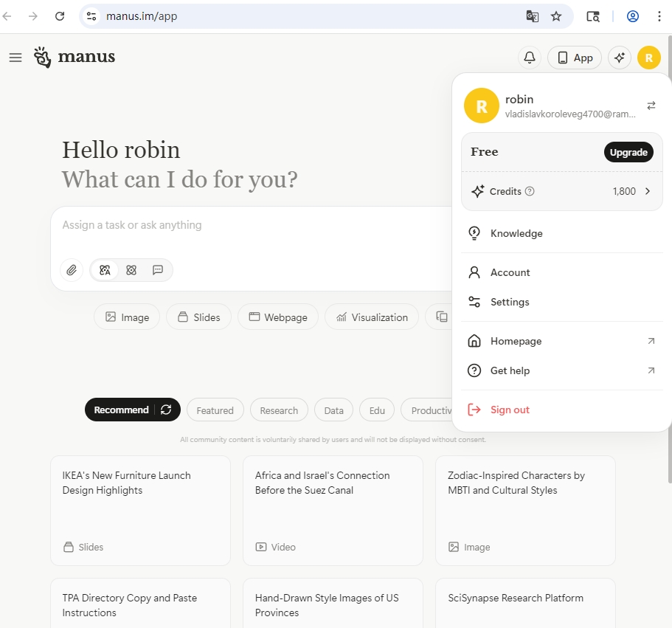This screenshot has width=672, height=628.
Task: Expand Credits details with the chevron
Action: pos(648,191)
